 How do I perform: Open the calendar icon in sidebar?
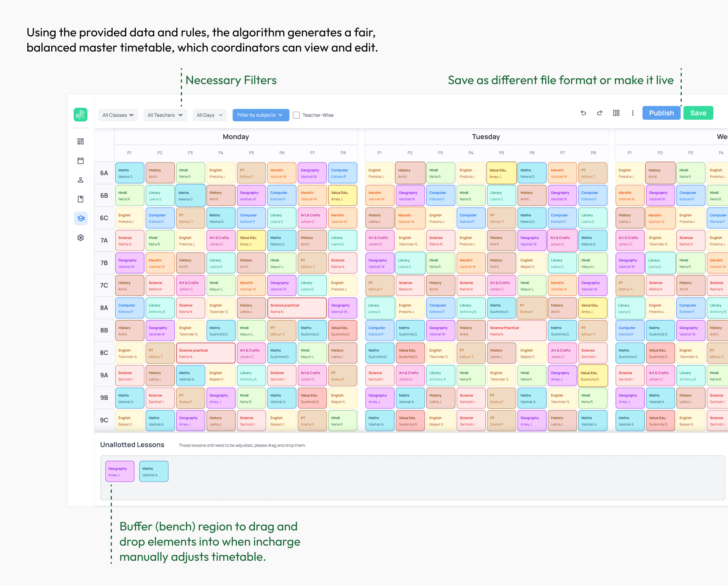(x=80, y=161)
